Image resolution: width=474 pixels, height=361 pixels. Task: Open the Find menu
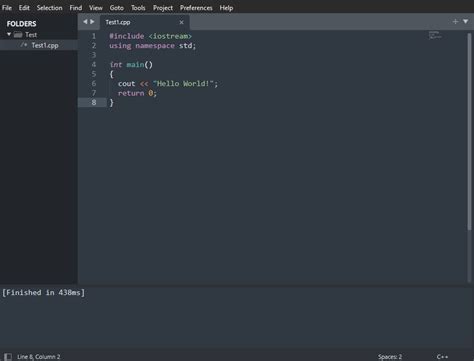tap(76, 8)
